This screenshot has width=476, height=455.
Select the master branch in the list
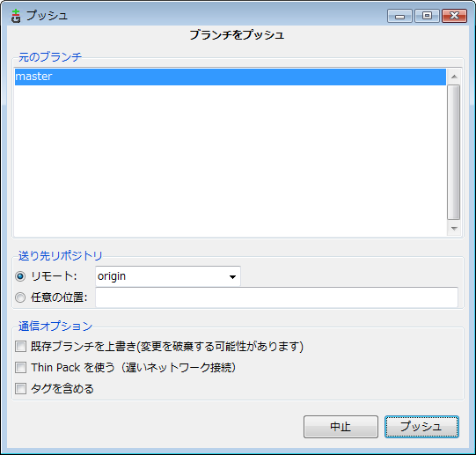pyautogui.click(x=231, y=77)
